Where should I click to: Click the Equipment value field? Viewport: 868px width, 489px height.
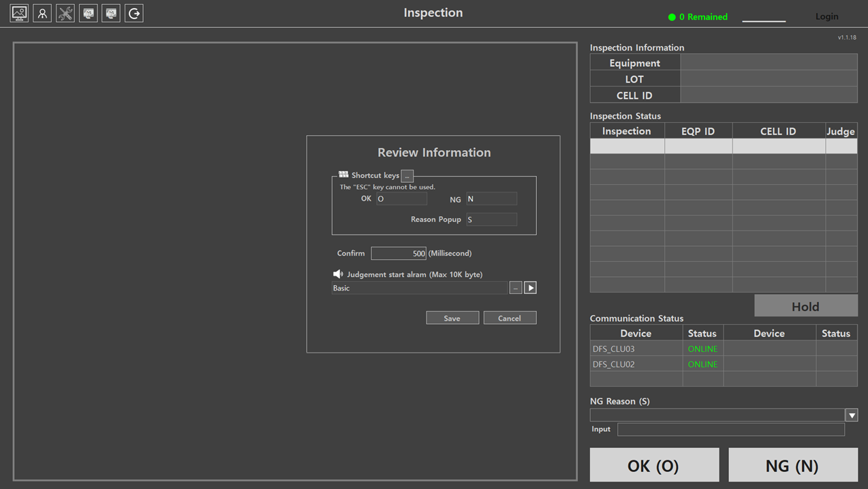pyautogui.click(x=769, y=62)
